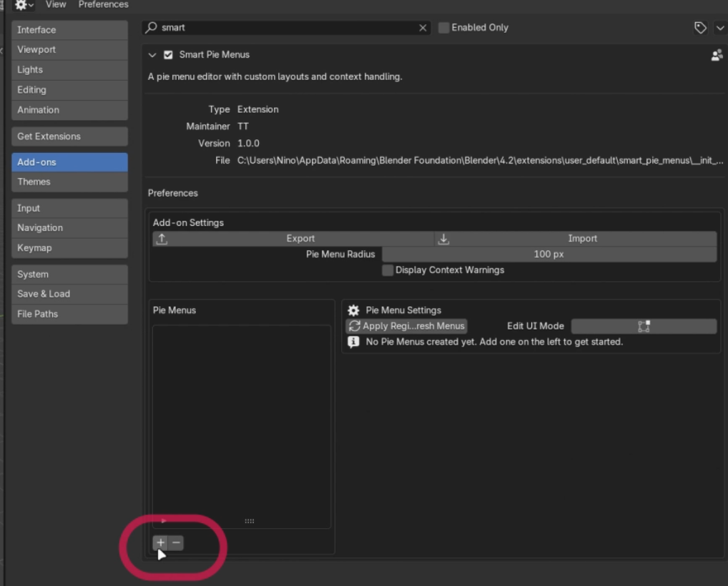Click the Type Extension value
Image resolution: width=728 pixels, height=586 pixels.
[257, 109]
